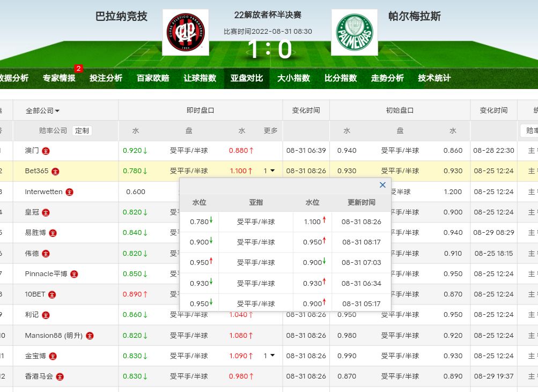Click the red 主 icon next to Bet365

pyautogui.click(x=55, y=172)
